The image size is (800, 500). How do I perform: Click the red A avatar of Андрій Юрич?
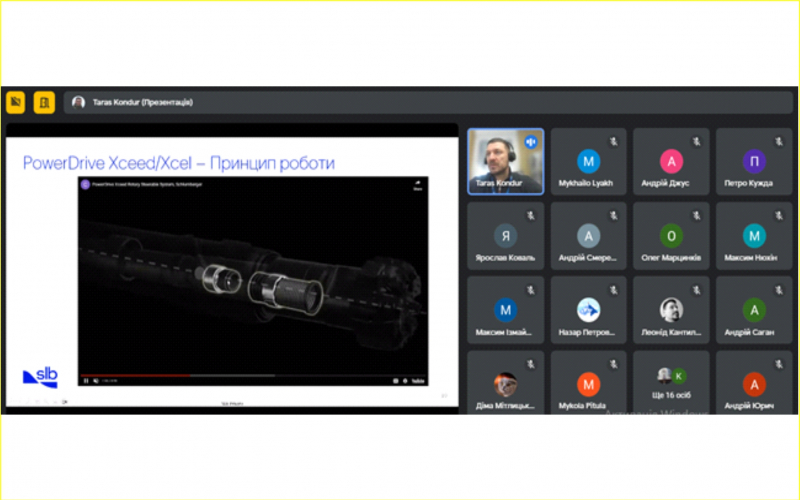pyautogui.click(x=754, y=384)
